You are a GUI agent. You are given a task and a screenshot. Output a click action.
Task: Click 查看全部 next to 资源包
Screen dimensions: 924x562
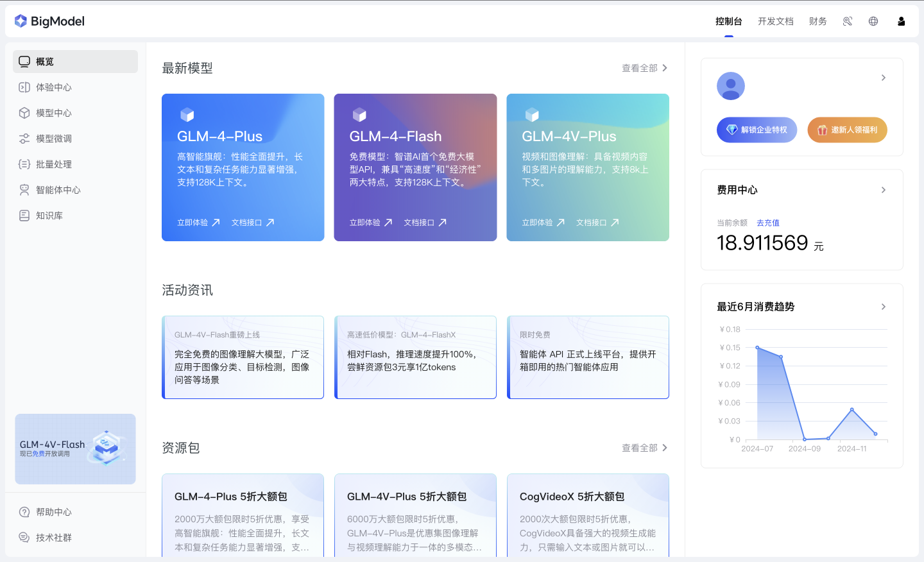645,448
